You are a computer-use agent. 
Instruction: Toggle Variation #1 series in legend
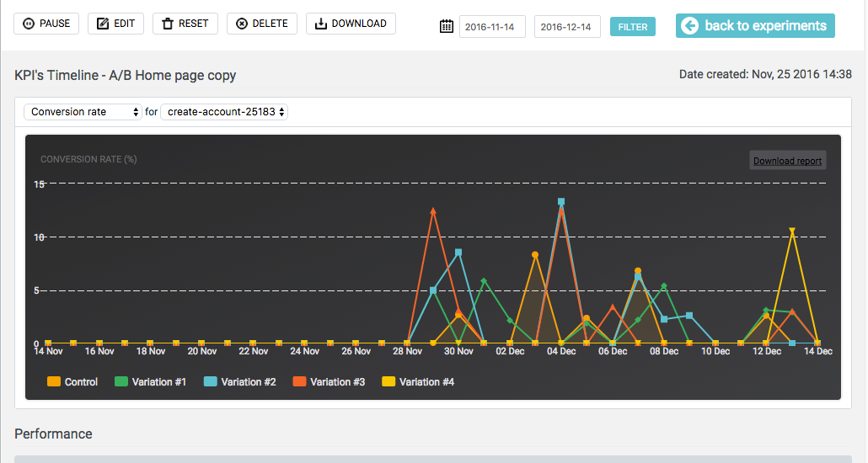[150, 381]
